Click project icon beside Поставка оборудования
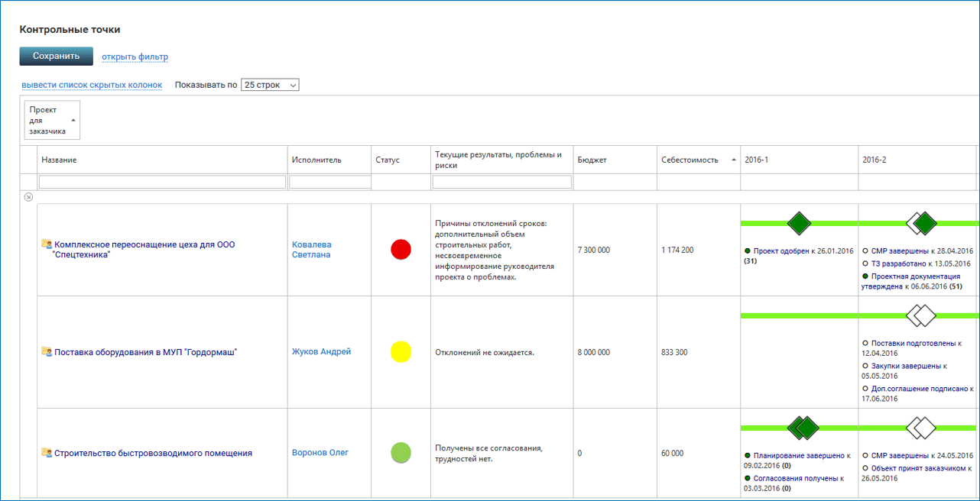 pos(47,351)
